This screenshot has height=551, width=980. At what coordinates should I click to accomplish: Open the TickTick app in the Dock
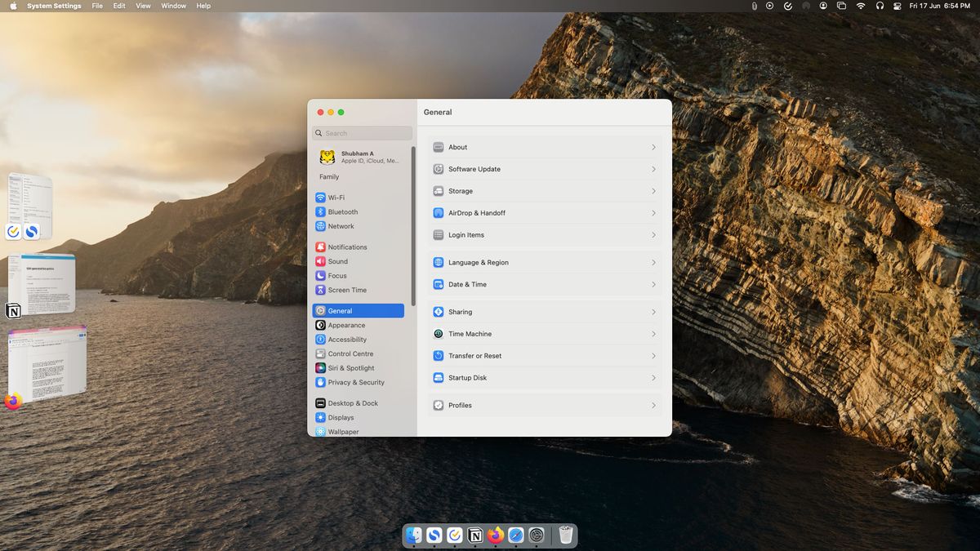(454, 535)
